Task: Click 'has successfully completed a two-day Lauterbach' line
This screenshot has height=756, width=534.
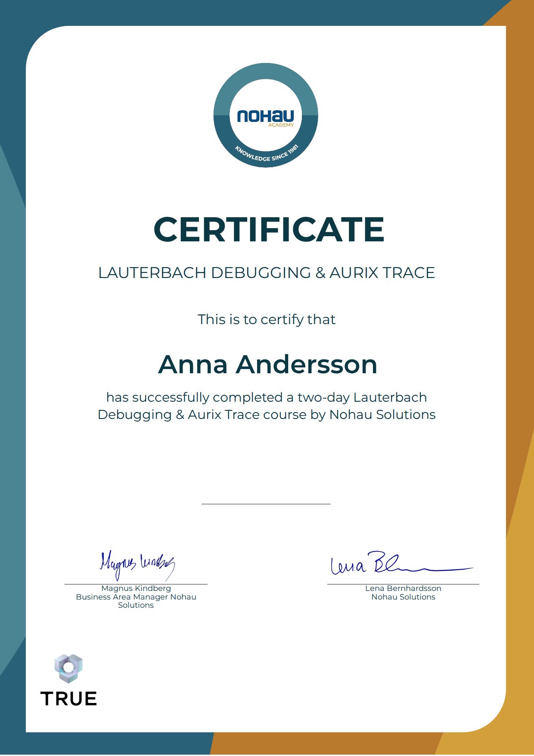Action: coord(267,397)
